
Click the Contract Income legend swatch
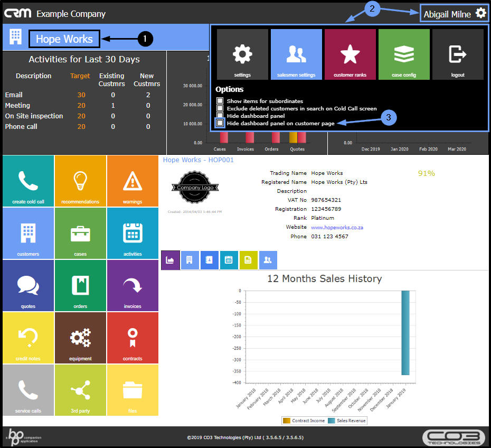[x=286, y=421]
